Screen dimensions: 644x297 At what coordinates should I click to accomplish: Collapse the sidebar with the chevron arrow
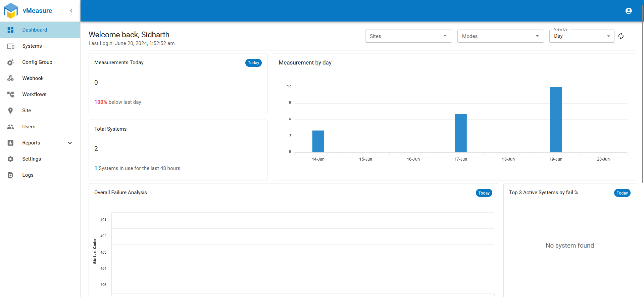tap(71, 11)
